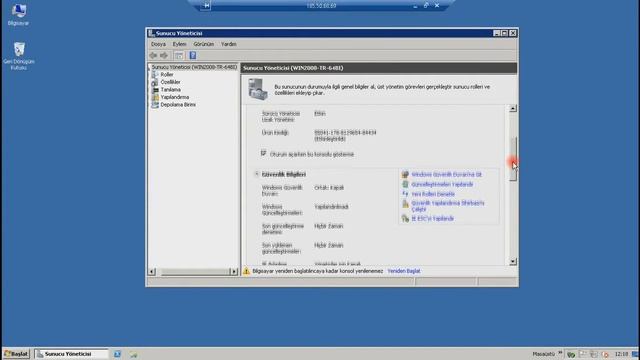
Task: Open the Başlat start button
Action: [x=16, y=354]
